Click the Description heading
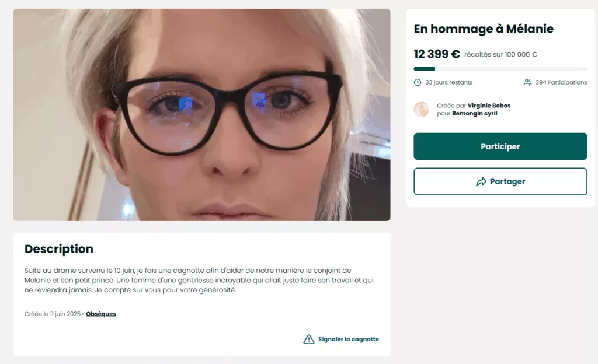 (59, 249)
